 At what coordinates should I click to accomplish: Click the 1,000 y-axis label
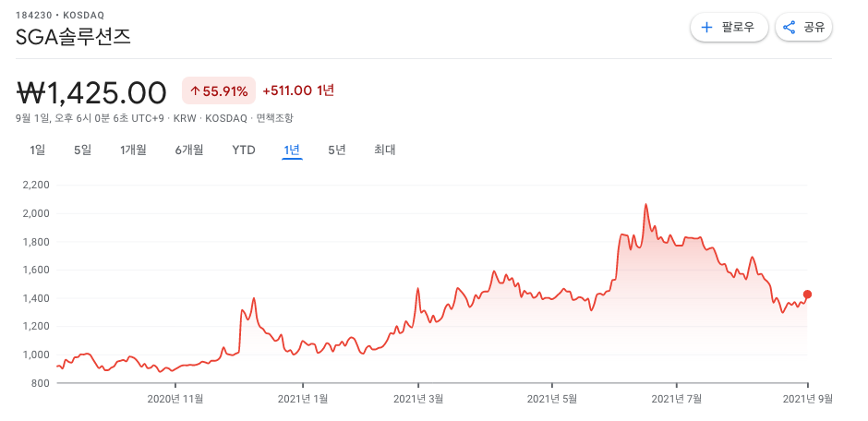coord(37,355)
